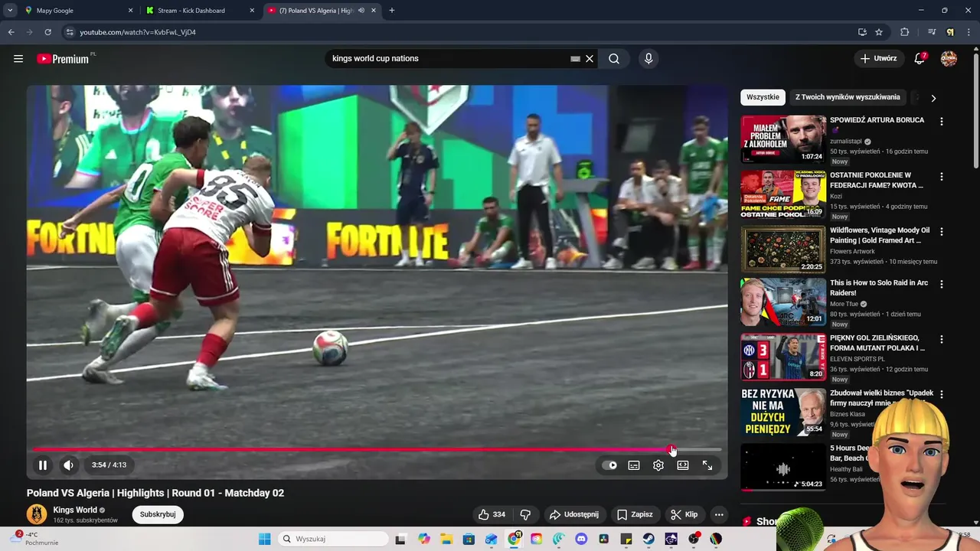Click Utwórz create button
Viewport: 980px width, 551px height.
pos(878,59)
